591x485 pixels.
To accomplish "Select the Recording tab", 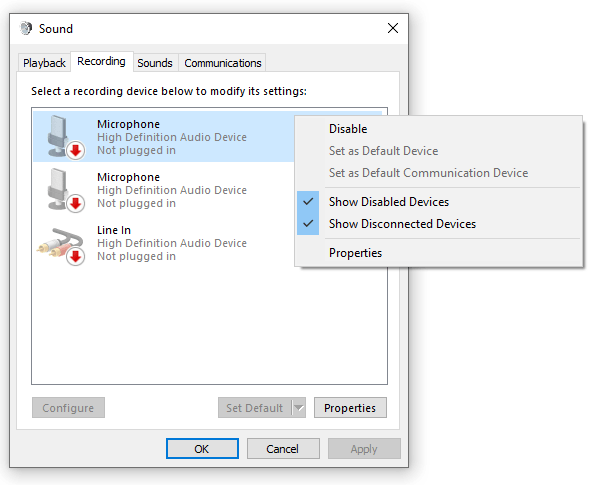I will click(101, 61).
